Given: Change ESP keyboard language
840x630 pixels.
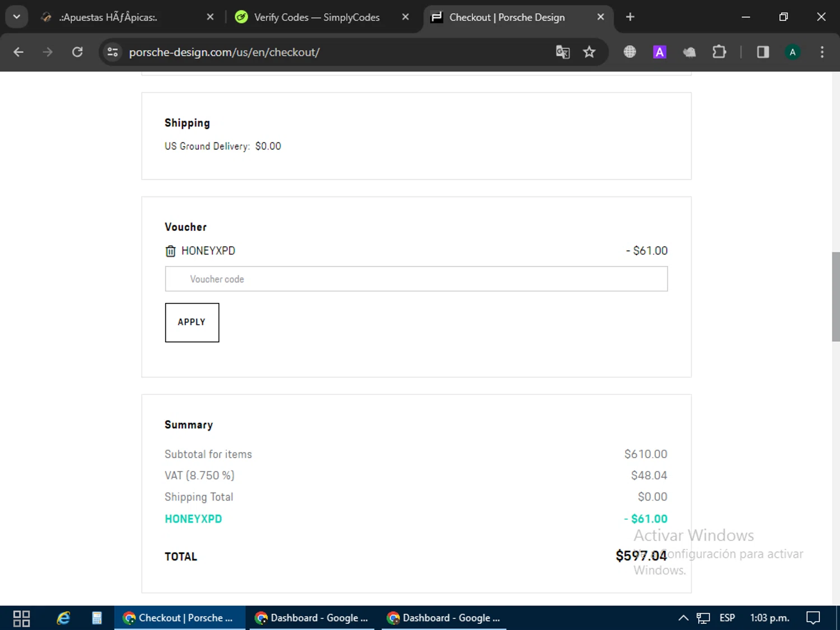Looking at the screenshot, I should (x=727, y=618).
